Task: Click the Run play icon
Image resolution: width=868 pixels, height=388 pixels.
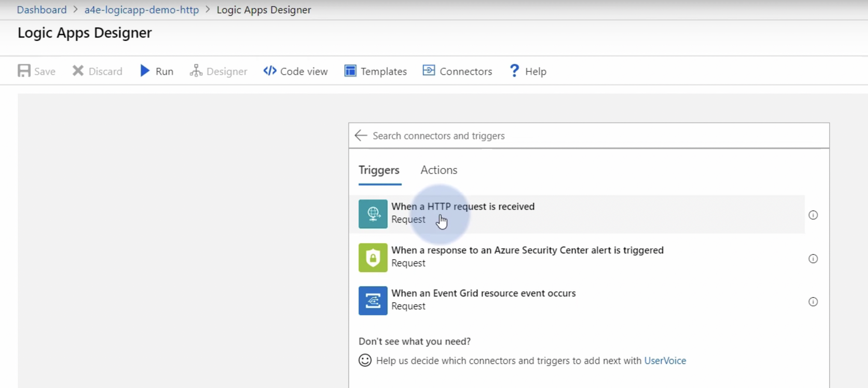Action: coord(145,71)
